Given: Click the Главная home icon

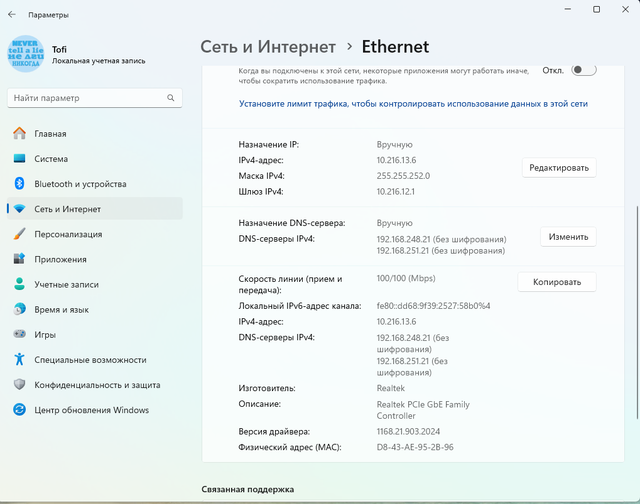Looking at the screenshot, I should pyautogui.click(x=19, y=133).
